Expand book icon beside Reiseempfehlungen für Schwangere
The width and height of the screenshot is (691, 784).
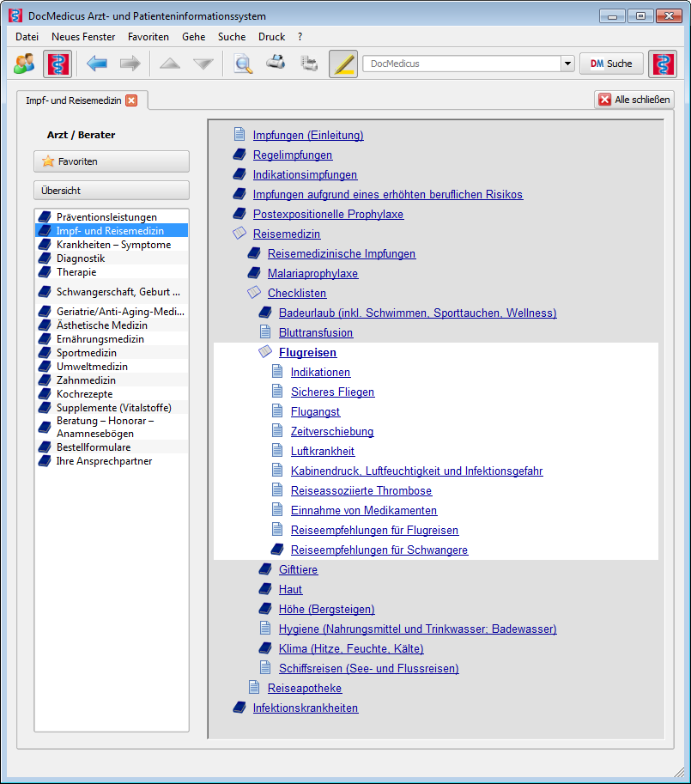pos(277,550)
